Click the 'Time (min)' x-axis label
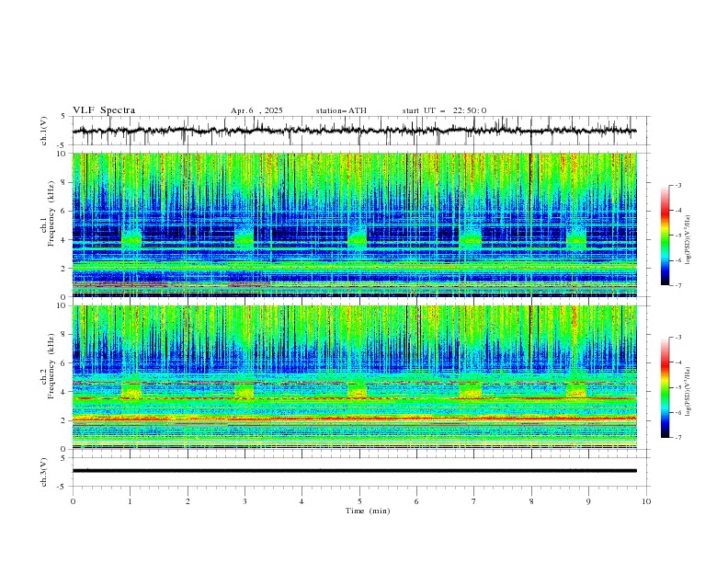728x563 pixels. click(368, 511)
